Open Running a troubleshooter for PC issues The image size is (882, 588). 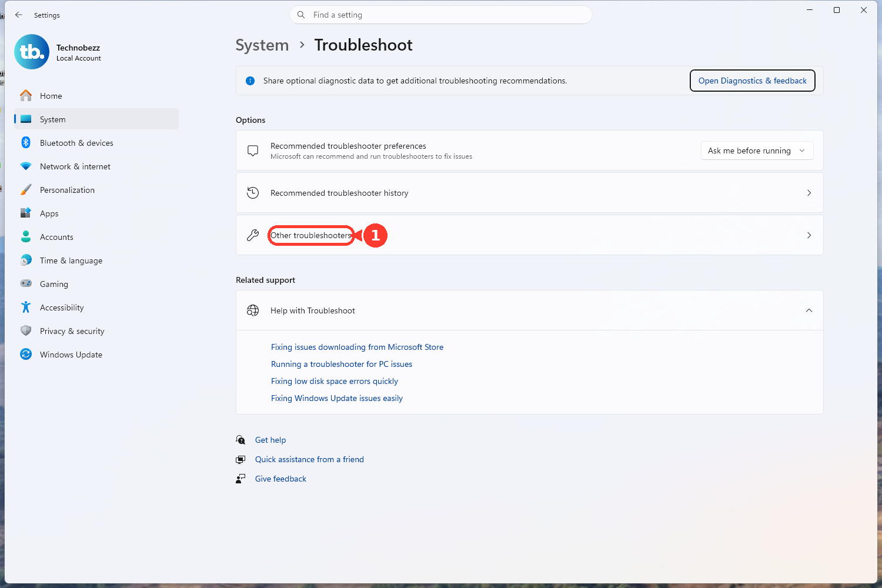(x=342, y=364)
